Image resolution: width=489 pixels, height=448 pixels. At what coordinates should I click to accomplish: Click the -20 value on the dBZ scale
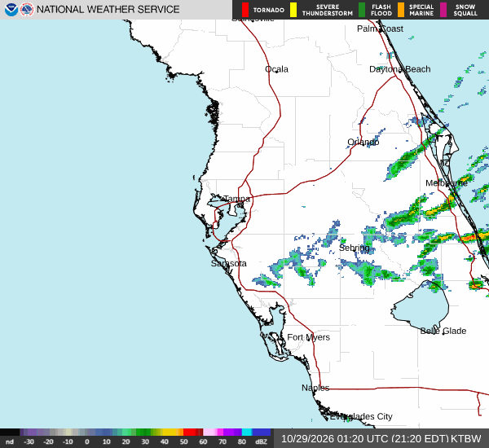(48, 441)
